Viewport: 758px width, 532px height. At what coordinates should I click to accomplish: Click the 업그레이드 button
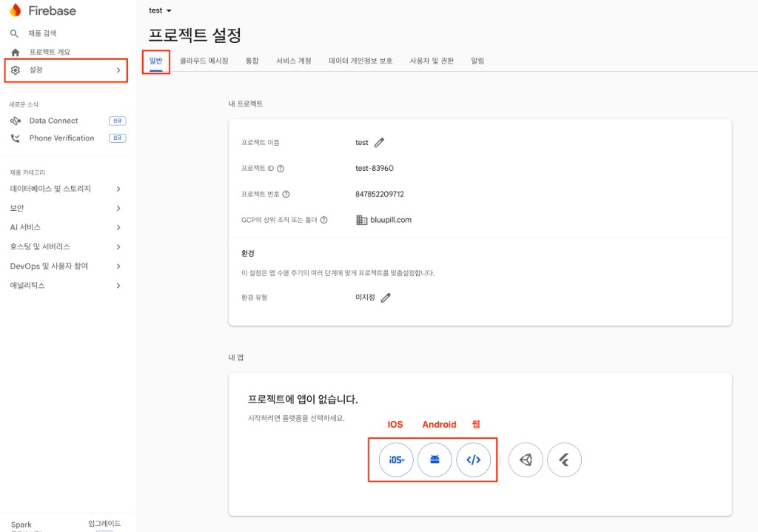(104, 524)
